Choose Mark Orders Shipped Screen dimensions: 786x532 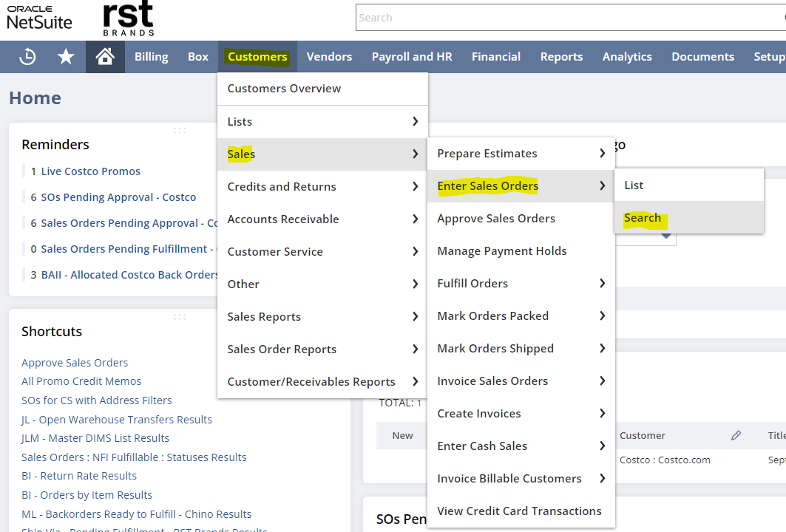pos(521,349)
